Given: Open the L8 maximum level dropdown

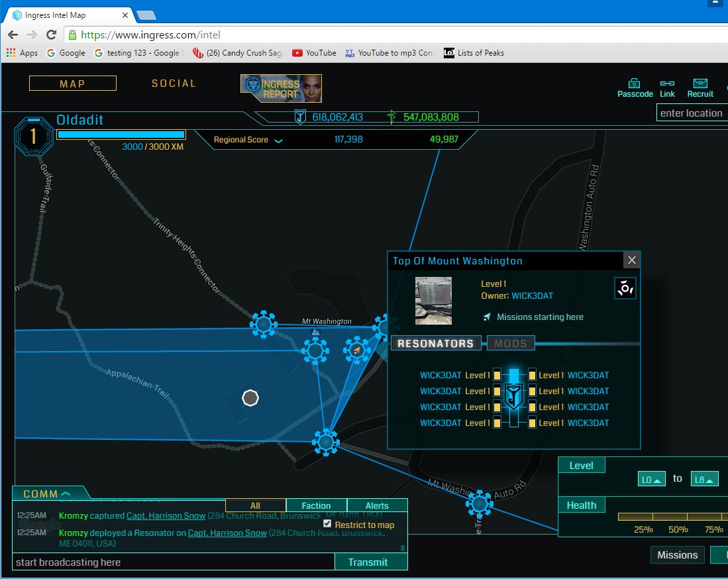Looking at the screenshot, I should point(704,479).
